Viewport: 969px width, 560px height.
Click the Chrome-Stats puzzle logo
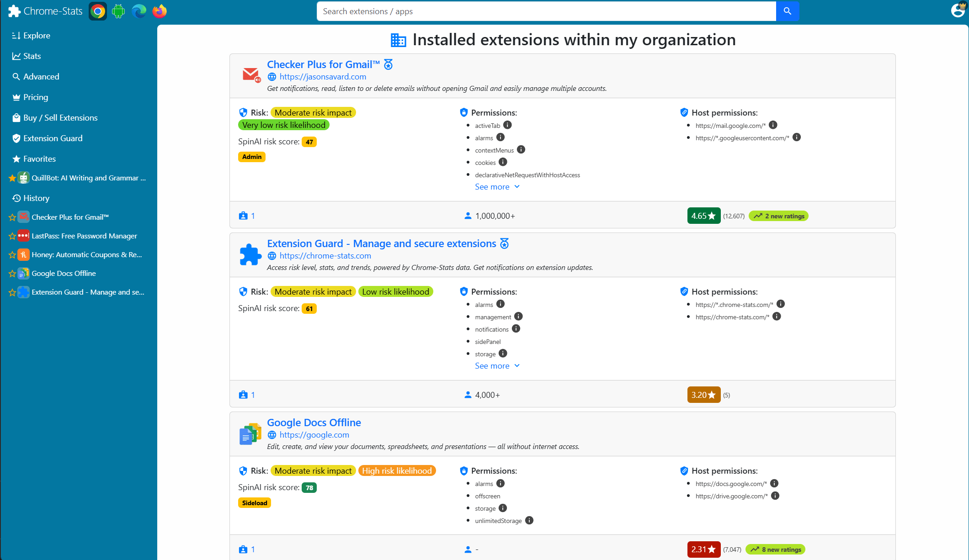[x=14, y=11]
